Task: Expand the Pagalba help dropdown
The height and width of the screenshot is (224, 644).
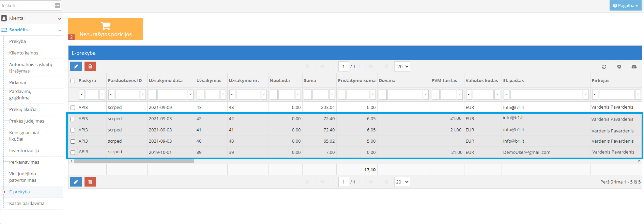Action: coord(625,5)
